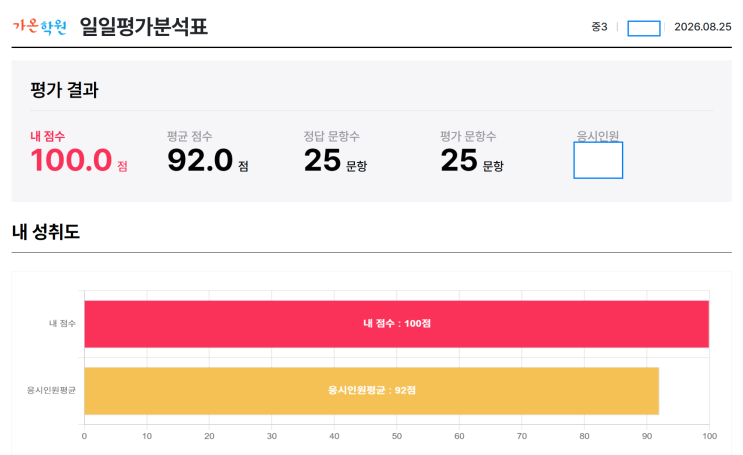Click the 정답 문항수 25 value
The height and width of the screenshot is (455, 743).
pos(322,160)
